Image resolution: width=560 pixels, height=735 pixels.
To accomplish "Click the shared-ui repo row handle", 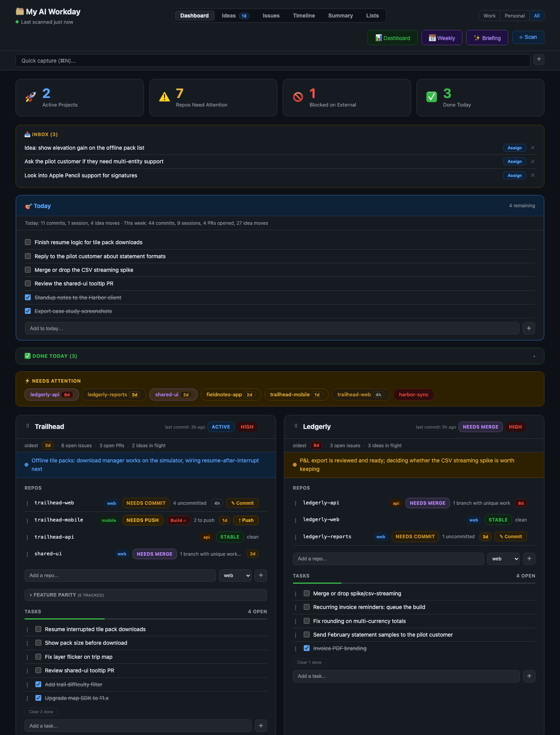I will pos(27,554).
